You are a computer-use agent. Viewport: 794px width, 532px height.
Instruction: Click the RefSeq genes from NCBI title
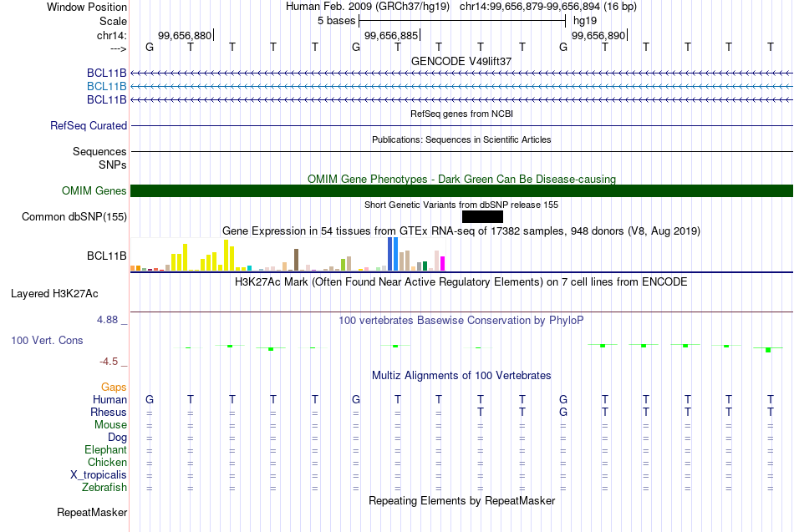click(461, 114)
